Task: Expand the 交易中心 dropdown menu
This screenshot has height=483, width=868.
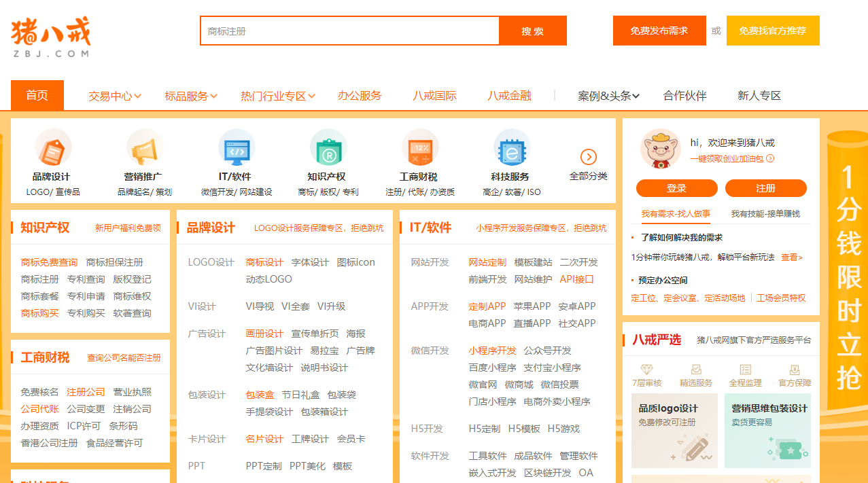Action: pyautogui.click(x=112, y=96)
